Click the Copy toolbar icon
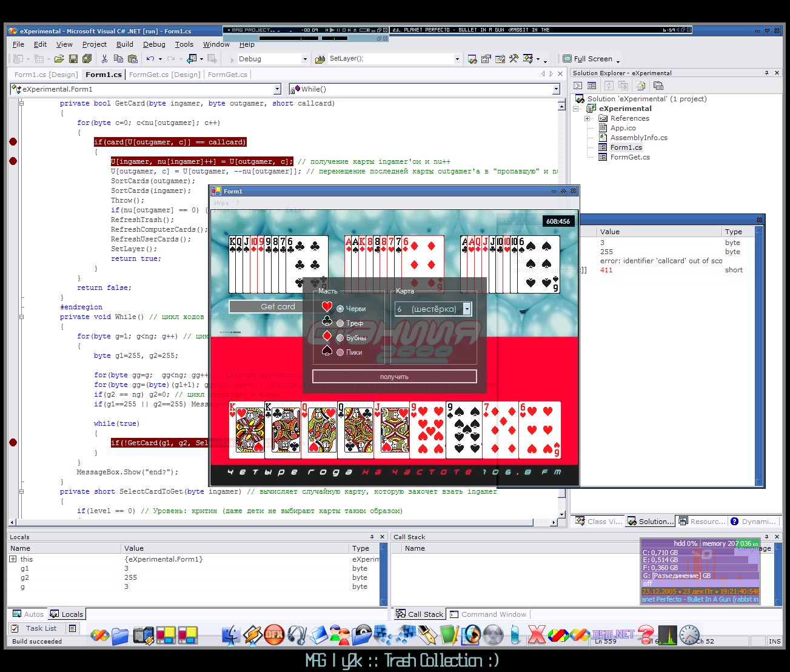The height and width of the screenshot is (672, 790). 118,59
